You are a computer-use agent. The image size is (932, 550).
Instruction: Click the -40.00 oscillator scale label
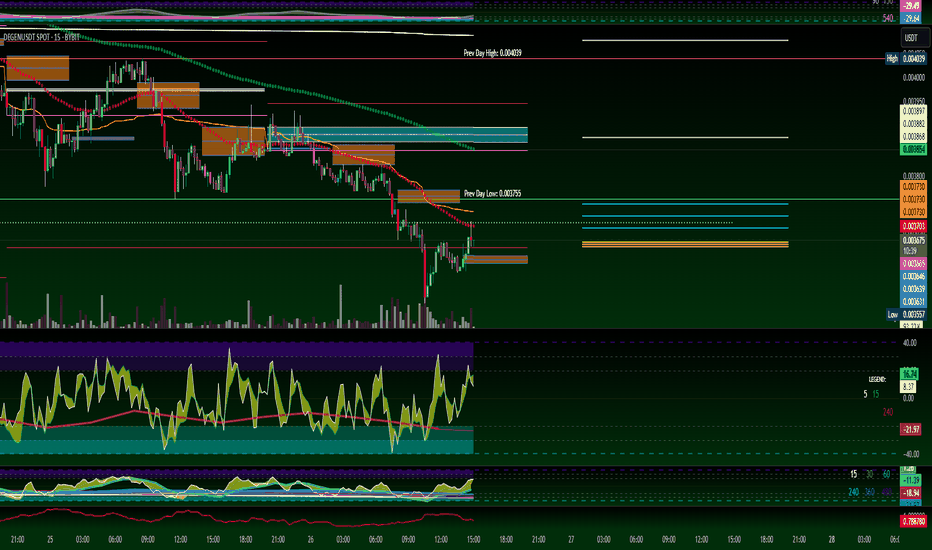pyautogui.click(x=909, y=454)
